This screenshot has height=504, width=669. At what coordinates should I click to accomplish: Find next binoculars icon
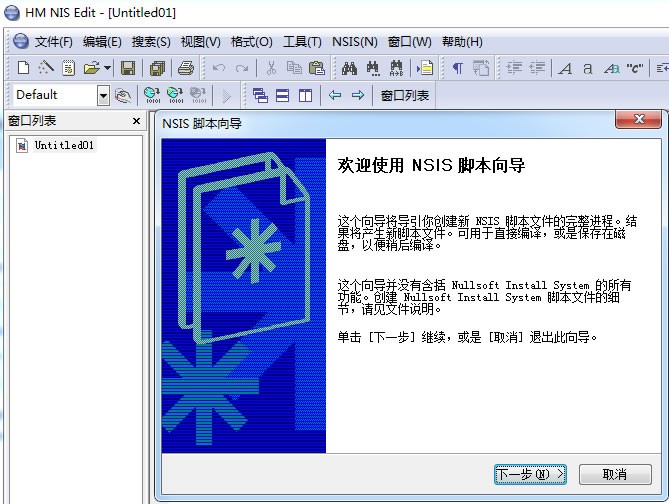pos(372,68)
